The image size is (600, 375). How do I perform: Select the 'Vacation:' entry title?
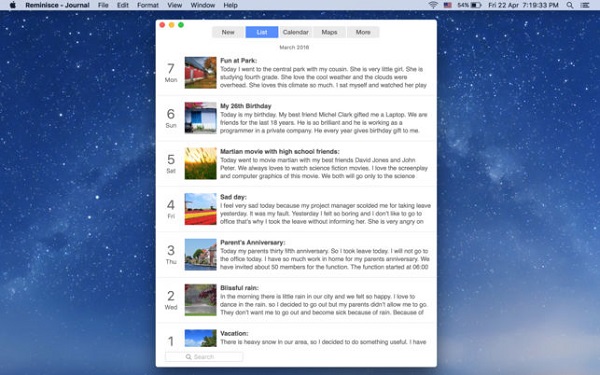(234, 333)
